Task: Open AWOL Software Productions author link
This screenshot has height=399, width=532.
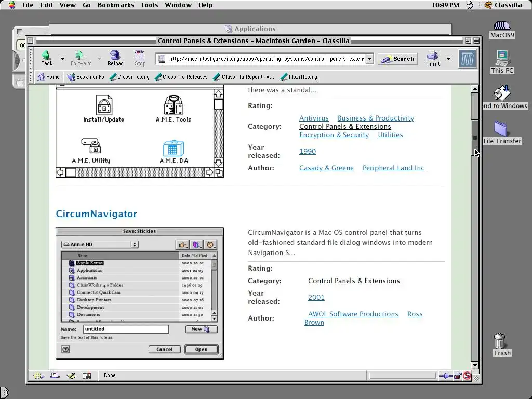Action: (353, 314)
